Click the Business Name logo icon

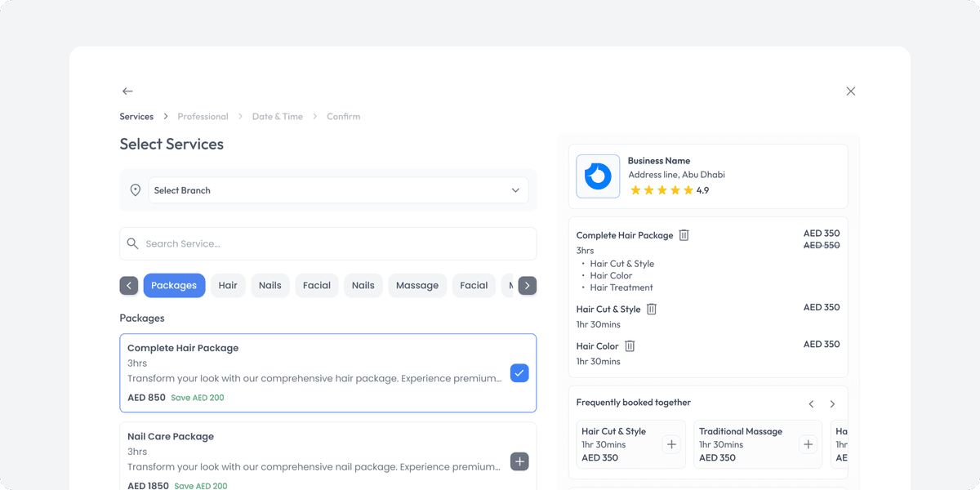(597, 176)
